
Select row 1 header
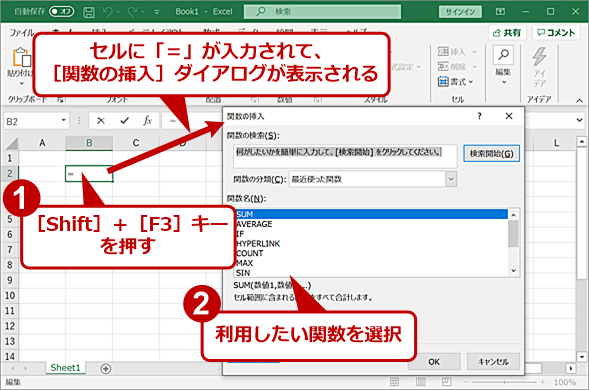(10, 158)
